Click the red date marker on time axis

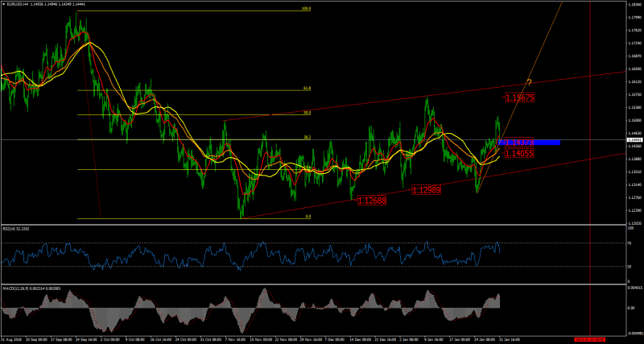(589, 341)
